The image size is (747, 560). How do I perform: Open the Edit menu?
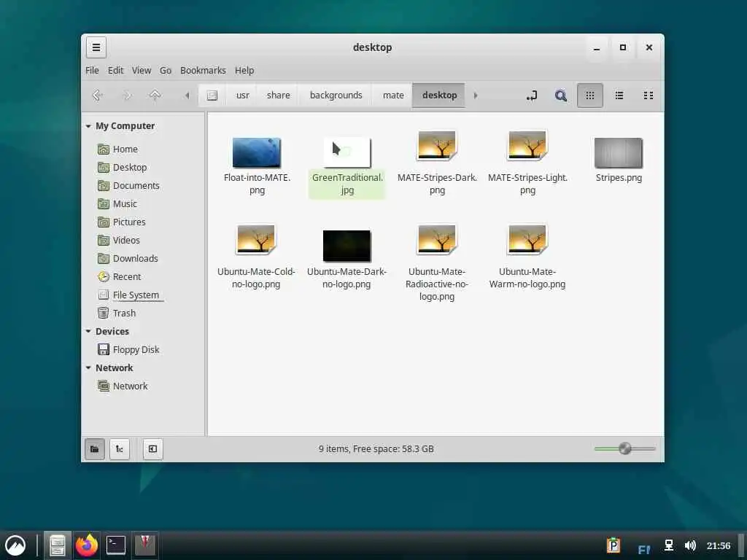[x=115, y=71]
